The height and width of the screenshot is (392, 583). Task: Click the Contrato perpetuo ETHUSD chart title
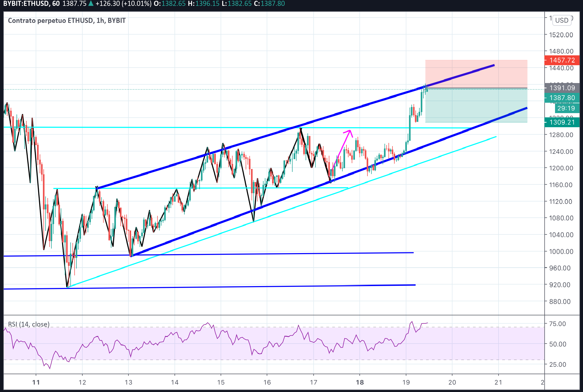(x=67, y=20)
